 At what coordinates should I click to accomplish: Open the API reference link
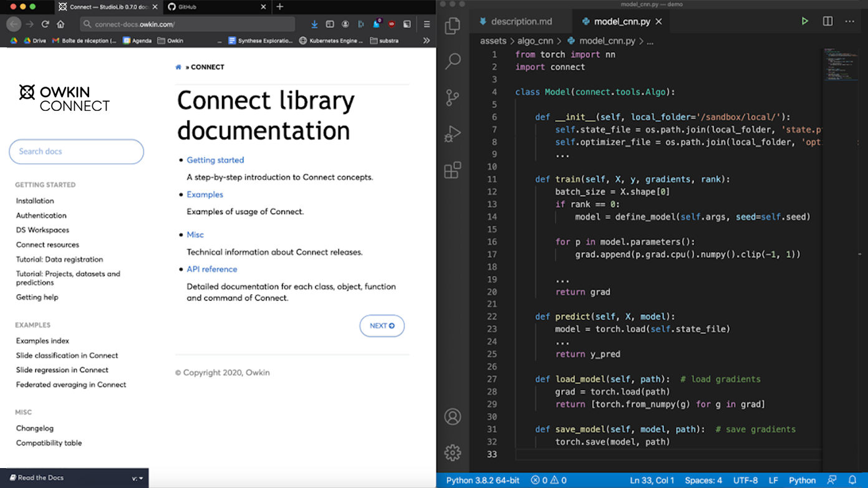212,269
